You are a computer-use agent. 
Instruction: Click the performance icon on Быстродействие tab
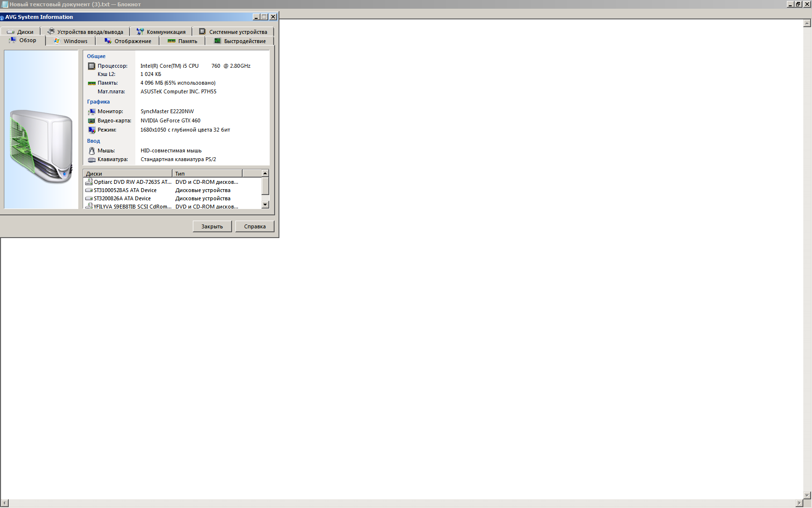[217, 41]
